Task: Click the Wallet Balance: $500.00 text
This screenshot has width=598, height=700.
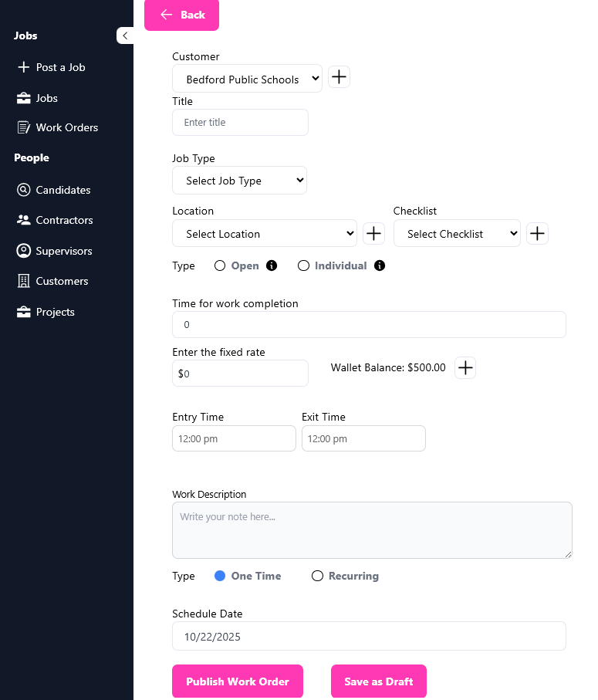Action: coord(388,367)
